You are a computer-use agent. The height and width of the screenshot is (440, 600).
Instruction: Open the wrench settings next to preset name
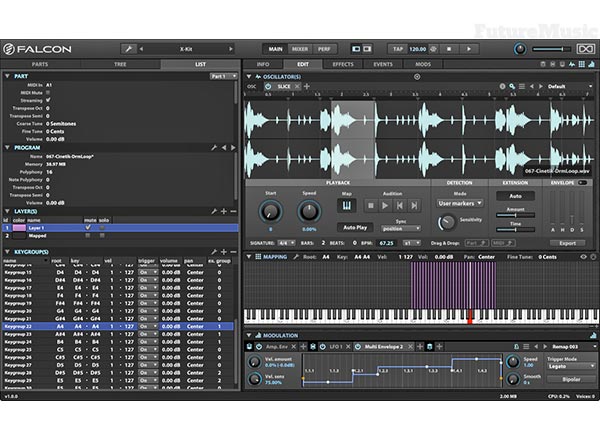(x=128, y=49)
